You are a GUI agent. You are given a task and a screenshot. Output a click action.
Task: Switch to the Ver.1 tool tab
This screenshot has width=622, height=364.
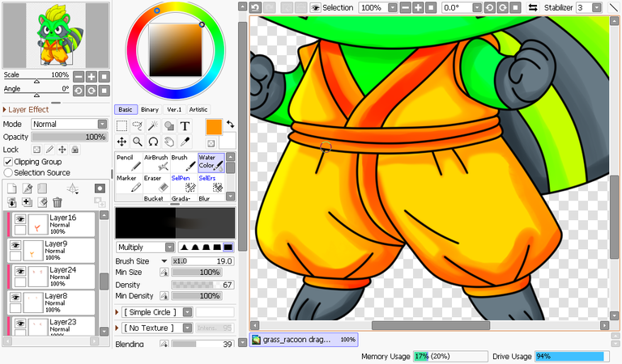(174, 109)
